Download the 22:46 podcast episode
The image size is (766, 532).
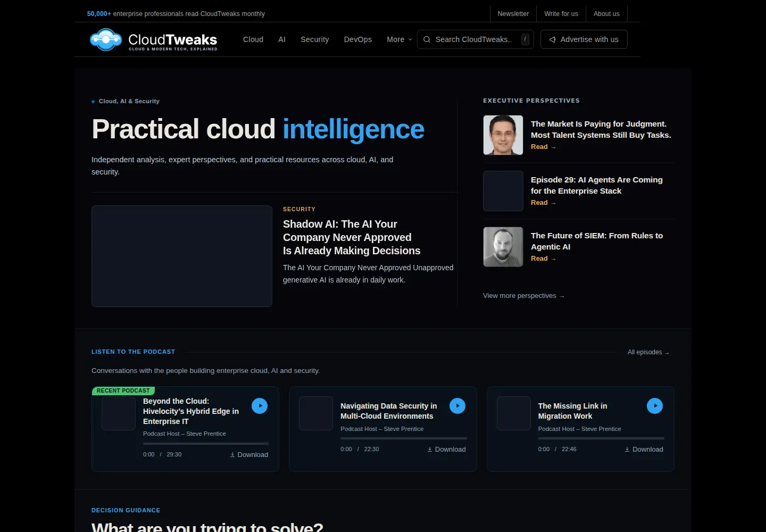[x=644, y=450]
